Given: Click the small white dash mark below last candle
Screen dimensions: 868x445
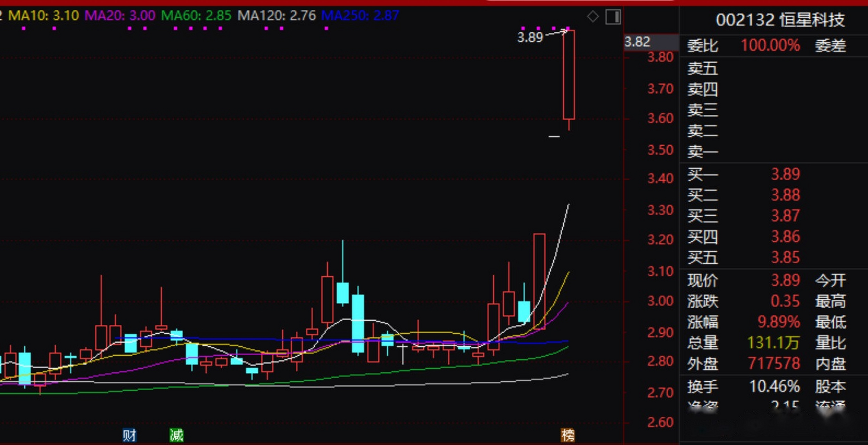Looking at the screenshot, I should [x=554, y=137].
